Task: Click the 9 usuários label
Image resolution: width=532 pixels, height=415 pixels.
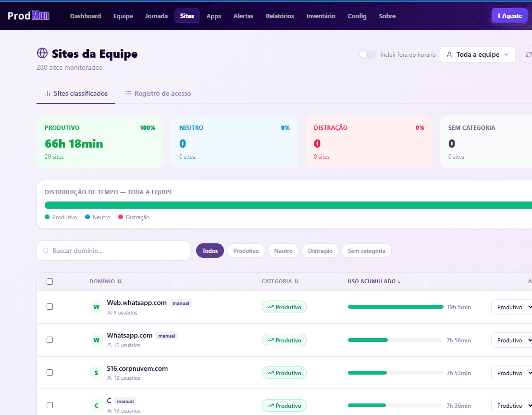Action: [122, 313]
